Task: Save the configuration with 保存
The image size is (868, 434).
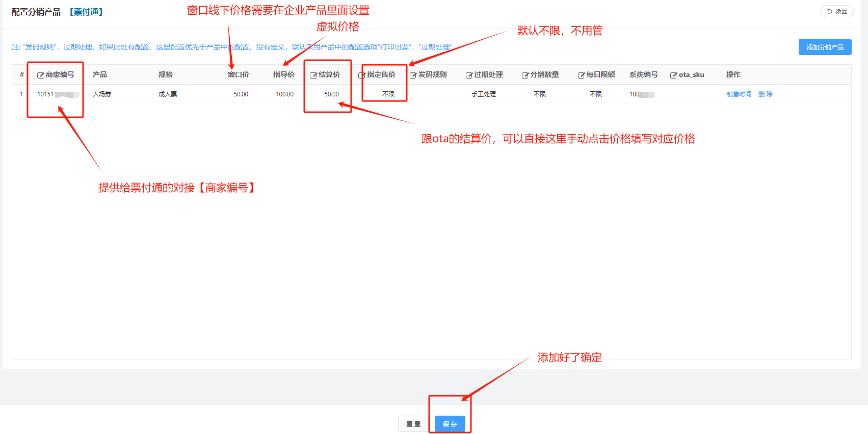Action: [x=450, y=424]
